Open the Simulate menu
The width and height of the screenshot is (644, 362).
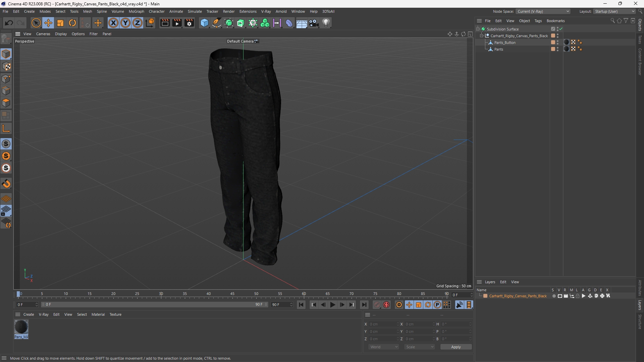pyautogui.click(x=195, y=11)
